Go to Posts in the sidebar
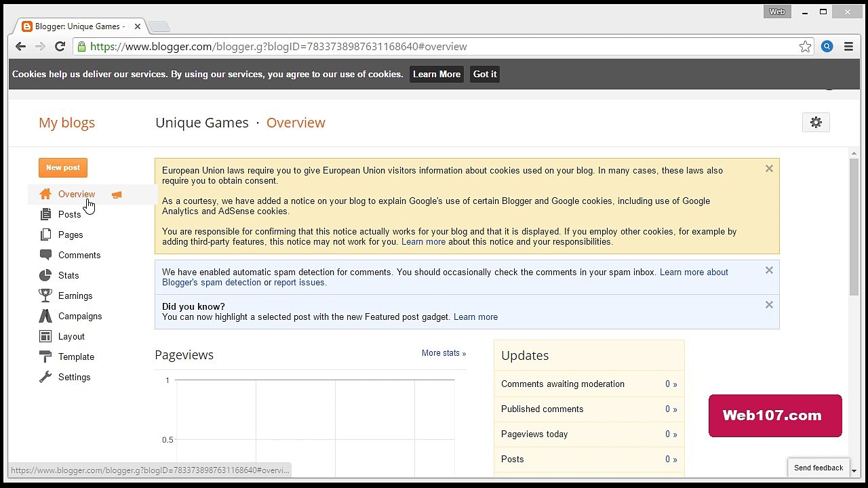This screenshot has height=488, width=868. point(69,215)
